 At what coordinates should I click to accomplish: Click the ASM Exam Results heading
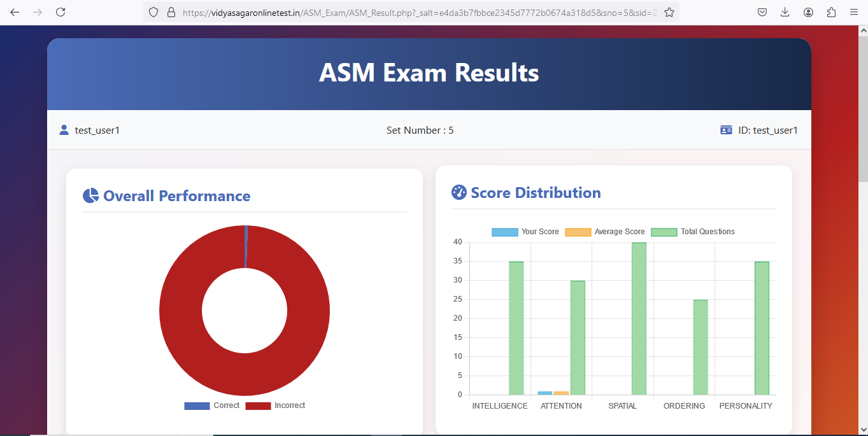coord(429,73)
